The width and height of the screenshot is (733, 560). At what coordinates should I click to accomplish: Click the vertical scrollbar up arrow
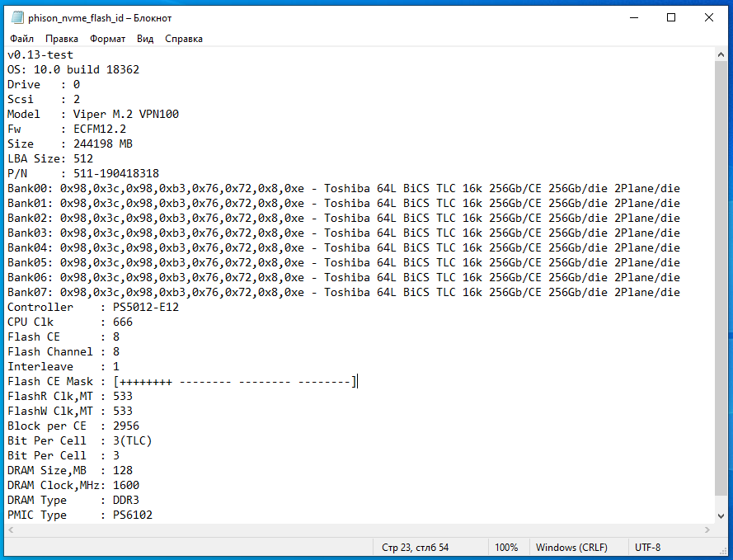(x=721, y=54)
